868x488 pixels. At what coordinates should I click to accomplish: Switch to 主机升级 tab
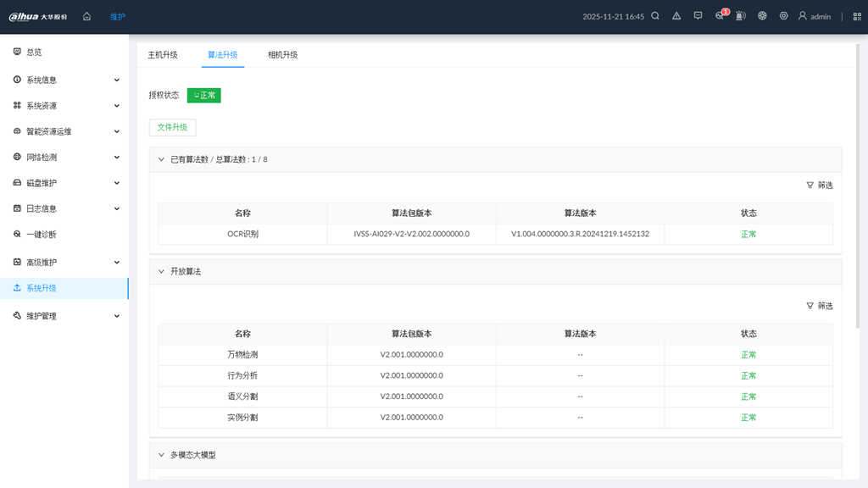tap(163, 55)
